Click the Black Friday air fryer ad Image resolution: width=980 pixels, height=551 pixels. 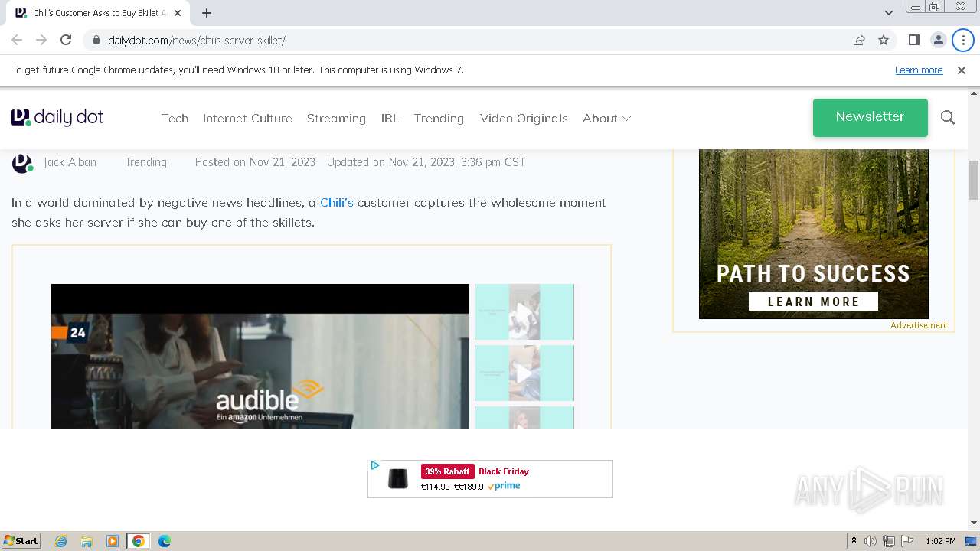(x=490, y=479)
